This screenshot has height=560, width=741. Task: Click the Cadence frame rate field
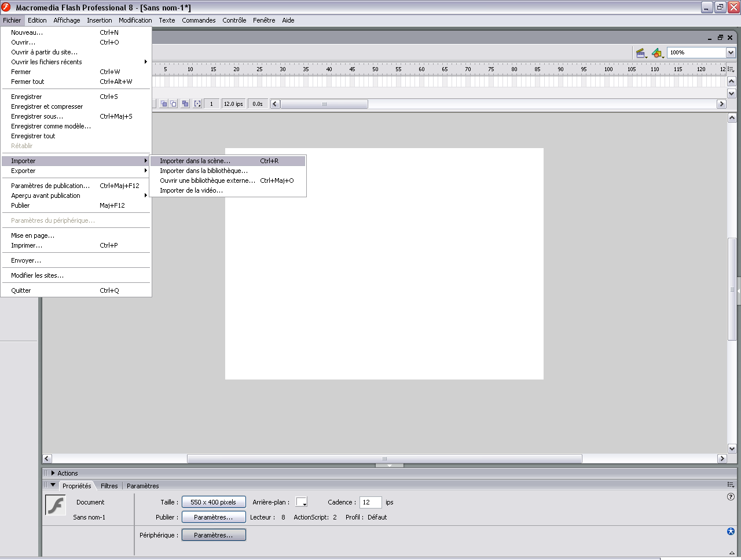pos(370,502)
